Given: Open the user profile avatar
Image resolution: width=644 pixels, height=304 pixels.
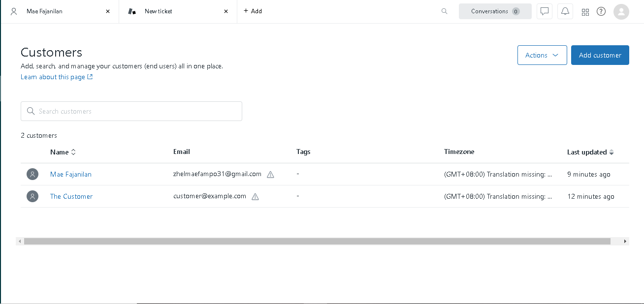Looking at the screenshot, I should 621,11.
